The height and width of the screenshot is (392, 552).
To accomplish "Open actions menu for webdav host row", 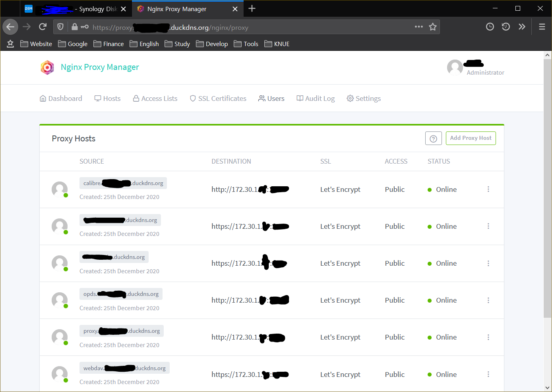I will tap(488, 374).
